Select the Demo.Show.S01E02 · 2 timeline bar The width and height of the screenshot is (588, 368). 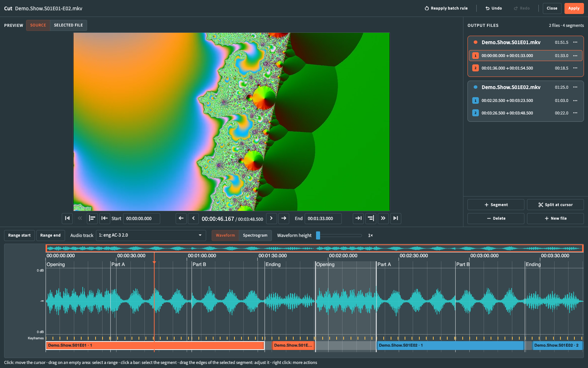tap(557, 346)
